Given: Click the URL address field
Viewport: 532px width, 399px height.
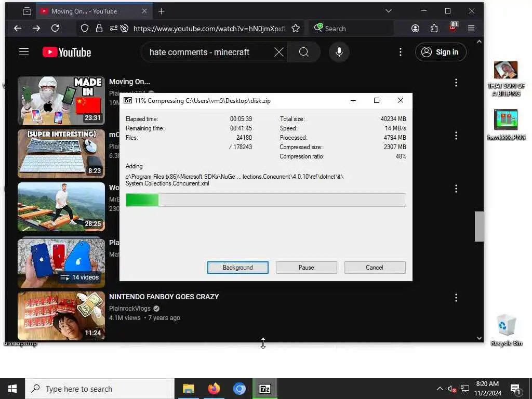Looking at the screenshot, I should [x=209, y=29].
